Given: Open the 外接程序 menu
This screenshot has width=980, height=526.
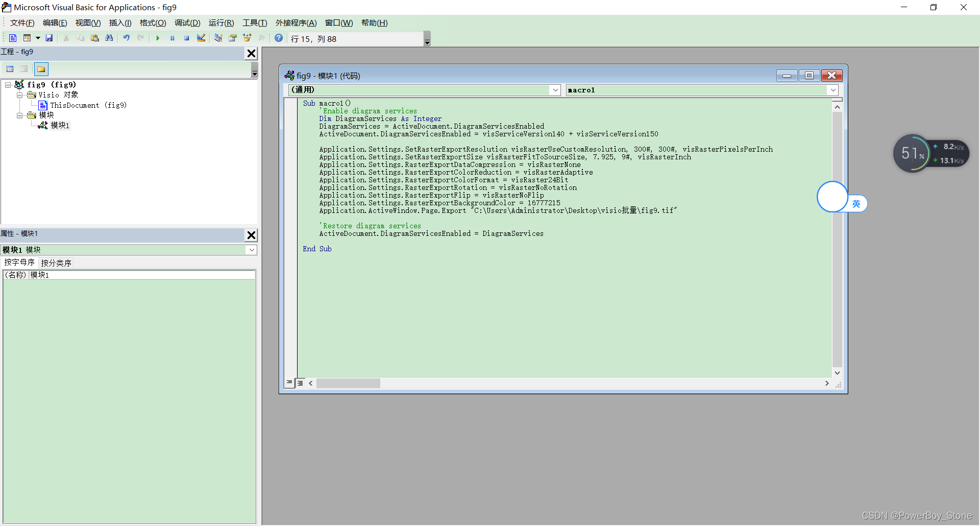Looking at the screenshot, I should [296, 23].
